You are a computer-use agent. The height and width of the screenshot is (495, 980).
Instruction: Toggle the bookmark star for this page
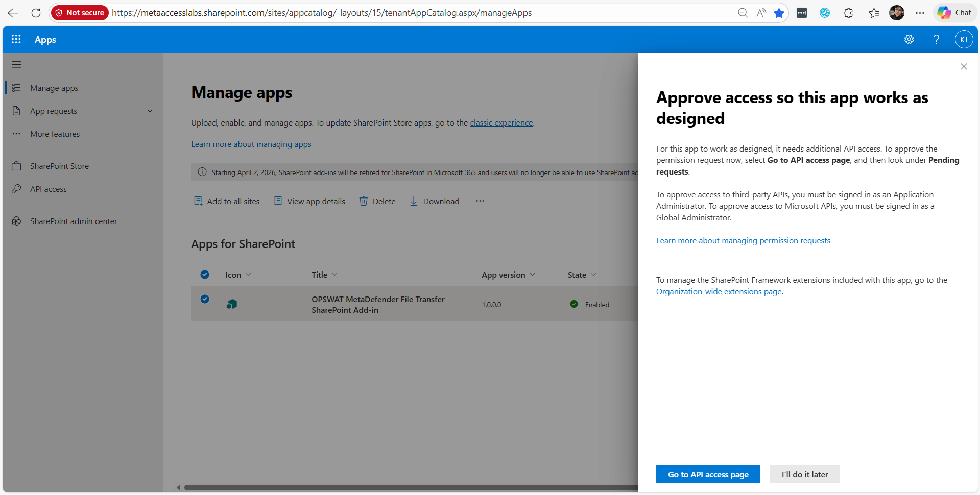coord(779,13)
